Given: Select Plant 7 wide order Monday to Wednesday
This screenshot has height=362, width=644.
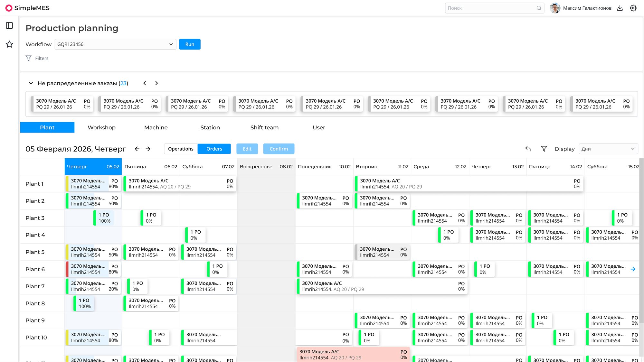Looking at the screenshot, I should [x=382, y=286].
